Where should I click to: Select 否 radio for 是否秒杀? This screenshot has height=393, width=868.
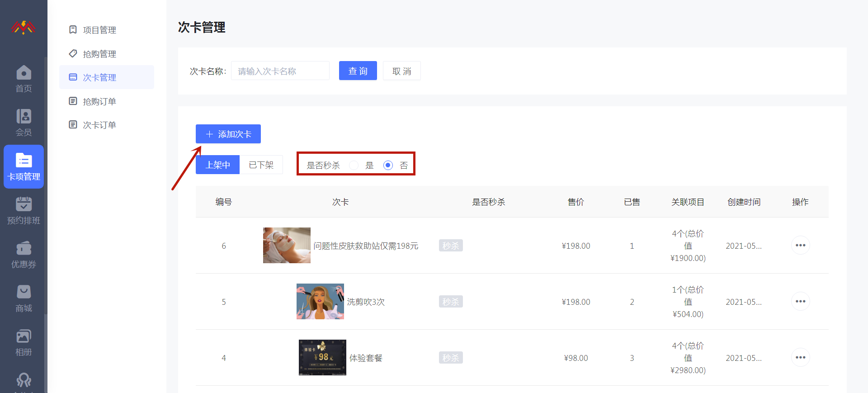[388, 165]
